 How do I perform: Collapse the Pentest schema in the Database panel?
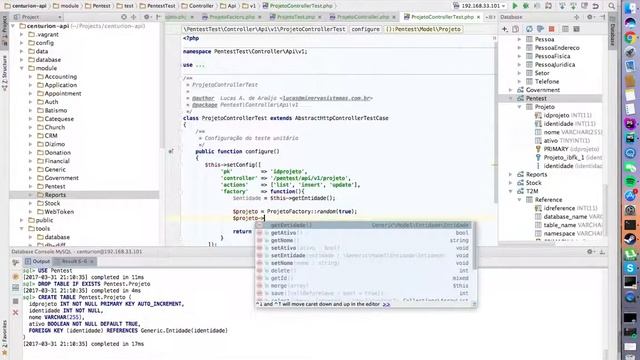click(511, 98)
